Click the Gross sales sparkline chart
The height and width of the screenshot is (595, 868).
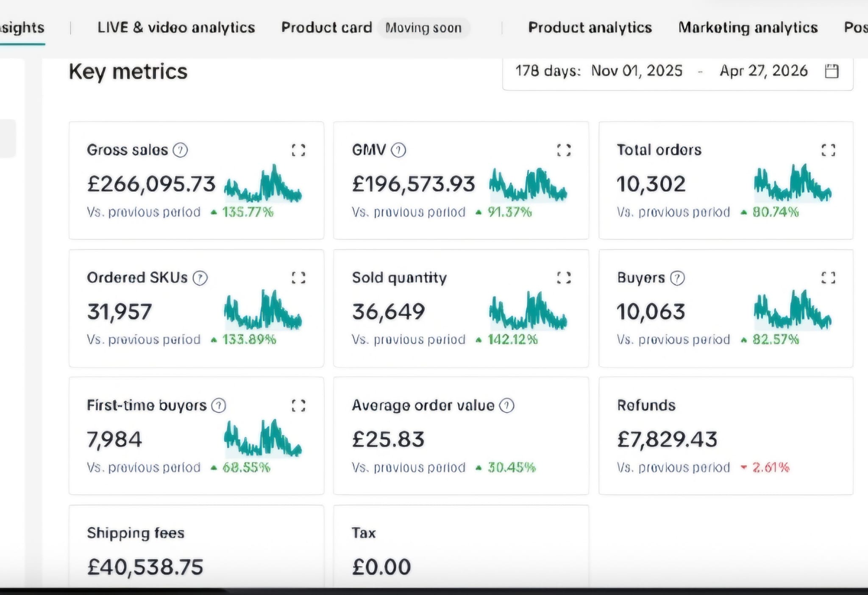(263, 183)
